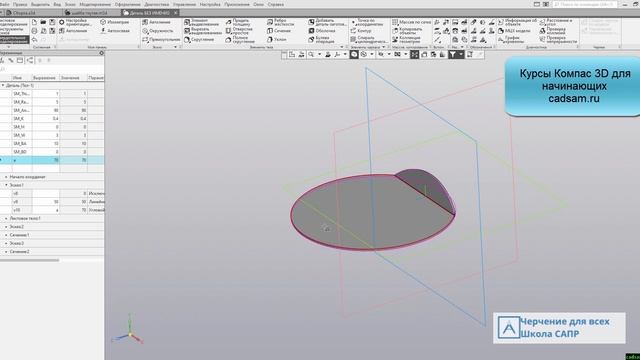This screenshot has width=640, height=360.
Task: Click the Сечение tool in ribbon
Action: pos(279,31)
